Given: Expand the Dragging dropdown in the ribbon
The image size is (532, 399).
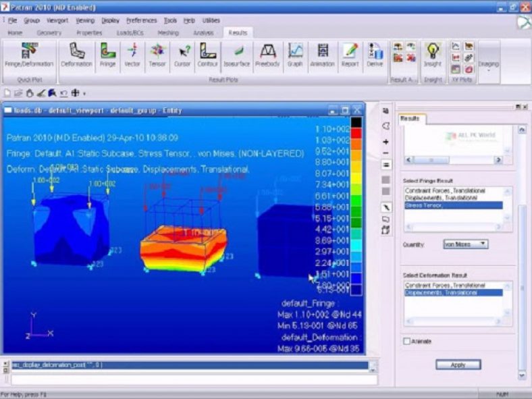Looking at the screenshot, I should click(x=489, y=65).
